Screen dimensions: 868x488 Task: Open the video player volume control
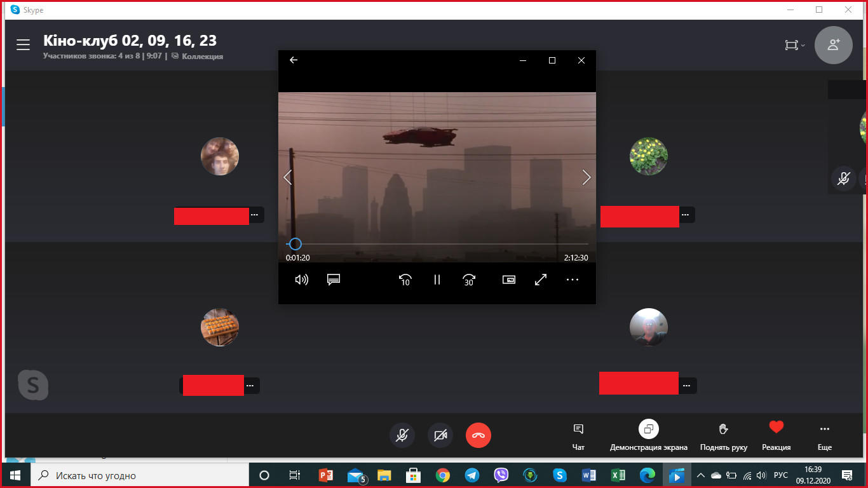pos(302,280)
